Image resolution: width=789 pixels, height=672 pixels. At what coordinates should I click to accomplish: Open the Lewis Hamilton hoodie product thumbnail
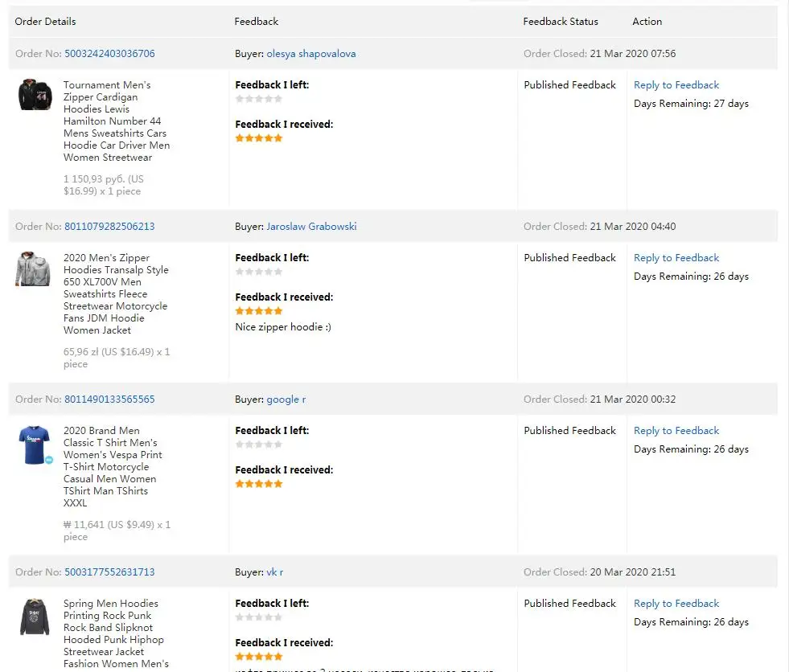[x=35, y=95]
